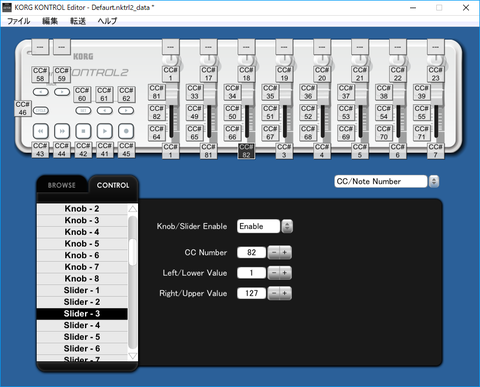
Task: Decrease Right/Upper Value with minus button
Action: click(x=274, y=293)
